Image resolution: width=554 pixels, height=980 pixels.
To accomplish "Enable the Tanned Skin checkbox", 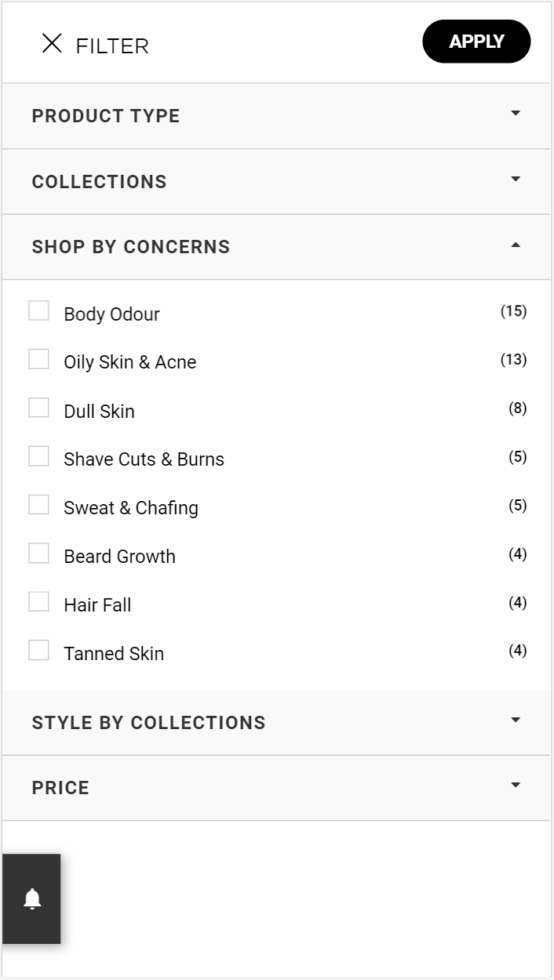I will 38,651.
